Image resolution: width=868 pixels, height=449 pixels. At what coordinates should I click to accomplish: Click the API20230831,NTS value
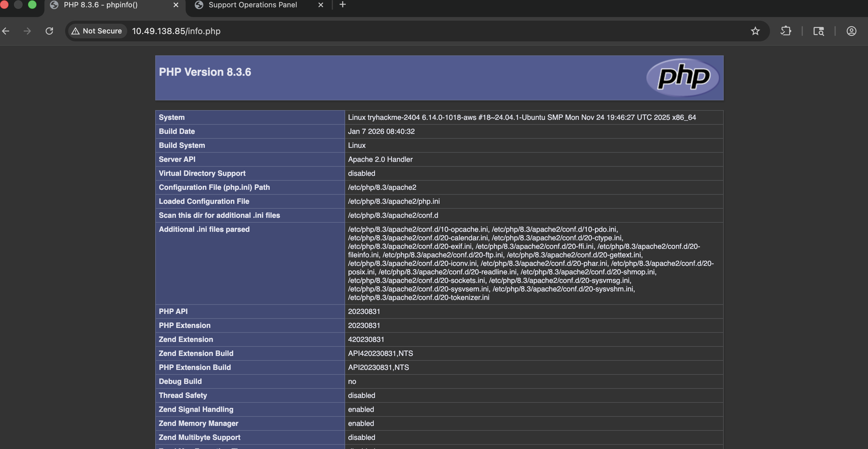pos(378,367)
